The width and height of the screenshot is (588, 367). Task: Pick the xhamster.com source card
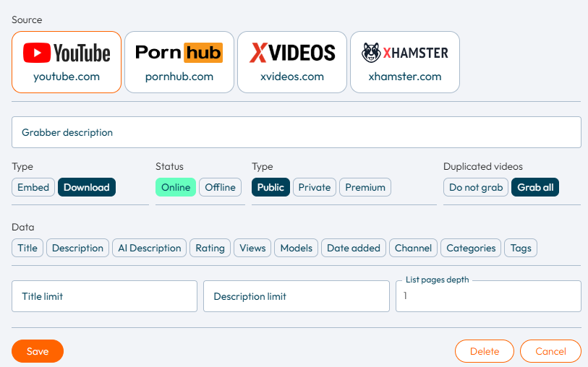[x=405, y=62]
